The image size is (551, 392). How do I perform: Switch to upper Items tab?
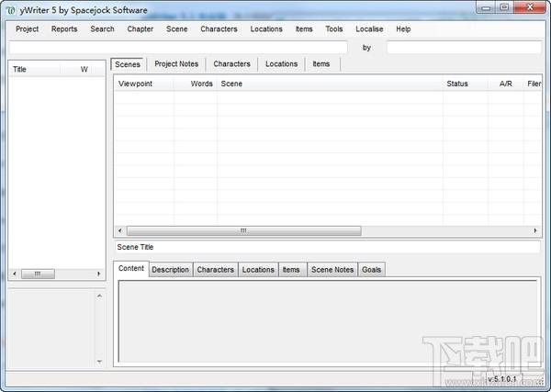[321, 64]
